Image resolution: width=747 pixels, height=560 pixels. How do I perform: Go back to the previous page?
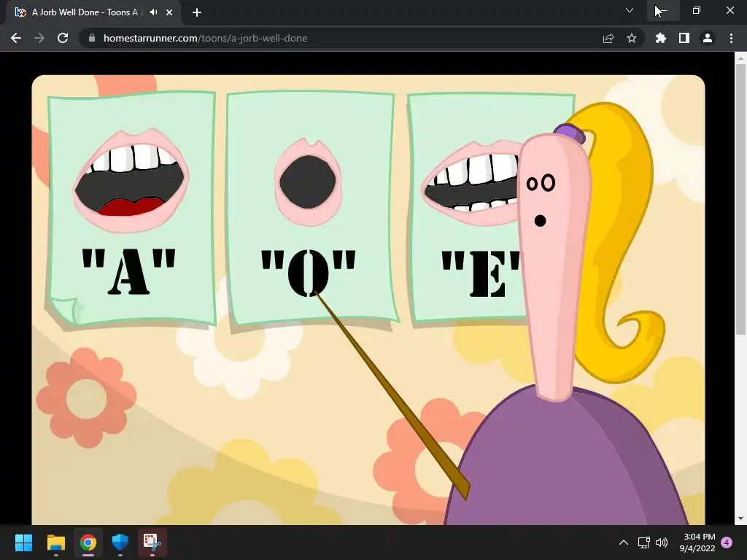click(16, 38)
